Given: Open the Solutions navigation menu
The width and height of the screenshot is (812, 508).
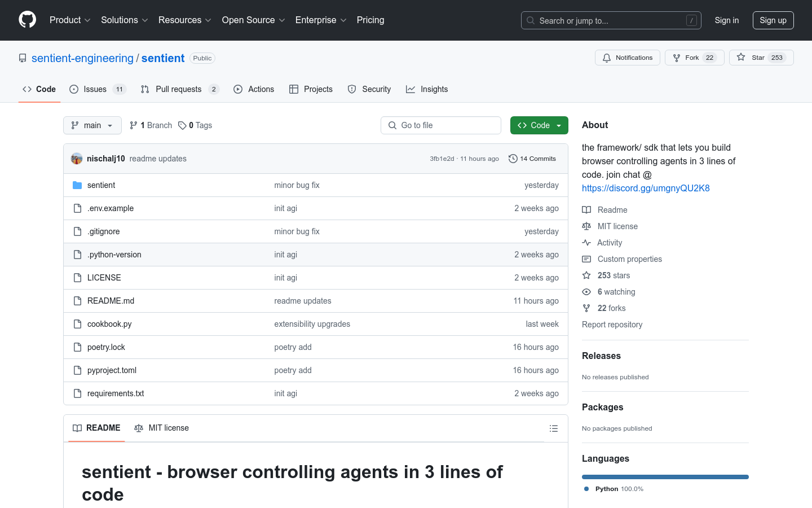Looking at the screenshot, I should [124, 20].
